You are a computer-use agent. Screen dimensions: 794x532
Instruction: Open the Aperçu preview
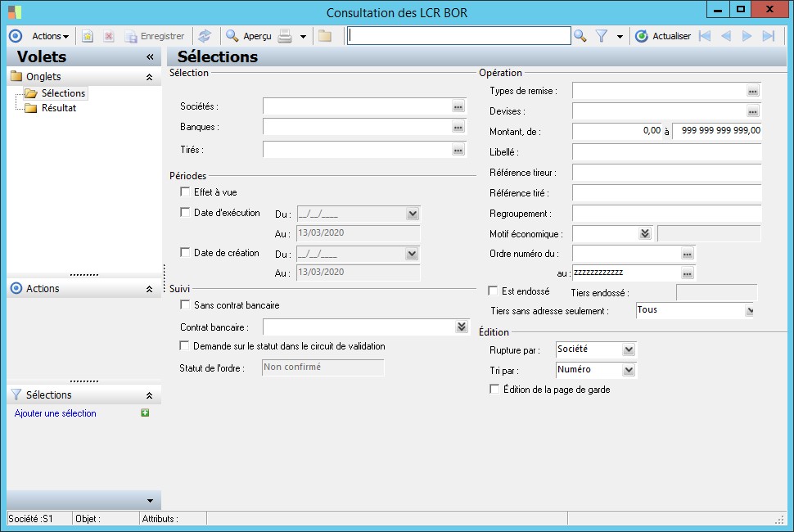[249, 36]
